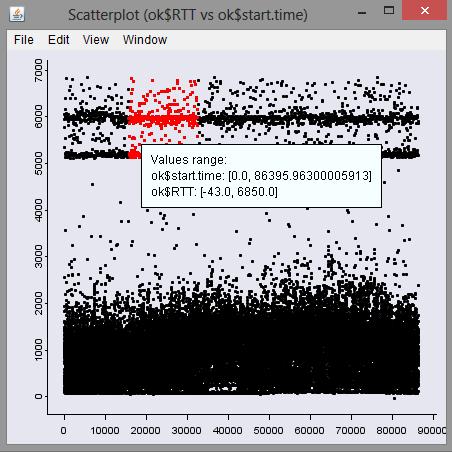Open the File menu

pyautogui.click(x=24, y=40)
